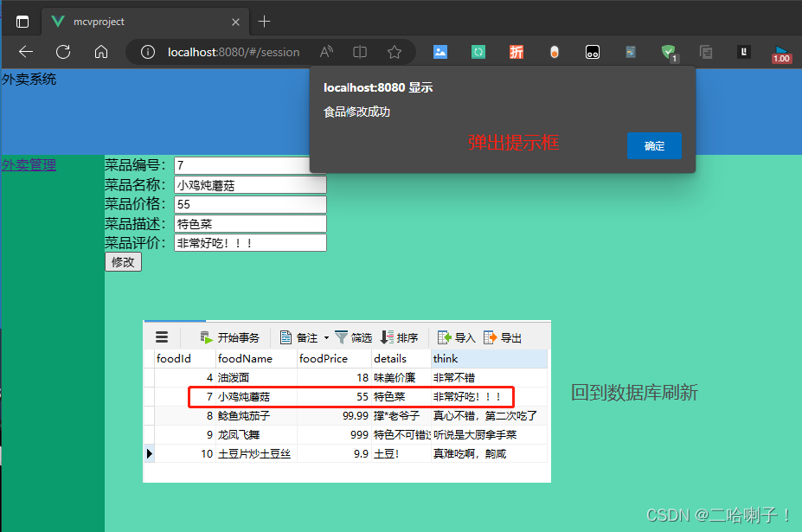Click 筛选 filter in database toolbar
Viewport: 802px width, 532px height.
[354, 337]
